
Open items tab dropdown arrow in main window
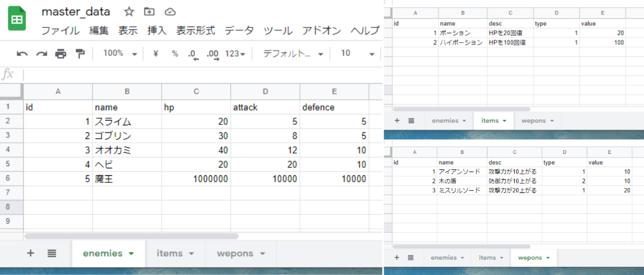(192, 254)
